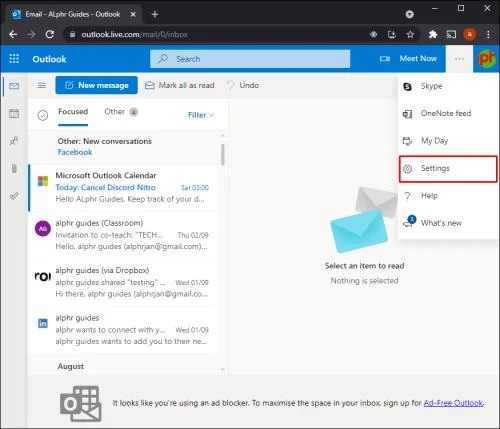Screen dimensions: 500x429
Task: Select OneNote feed from the menu
Action: (x=448, y=114)
